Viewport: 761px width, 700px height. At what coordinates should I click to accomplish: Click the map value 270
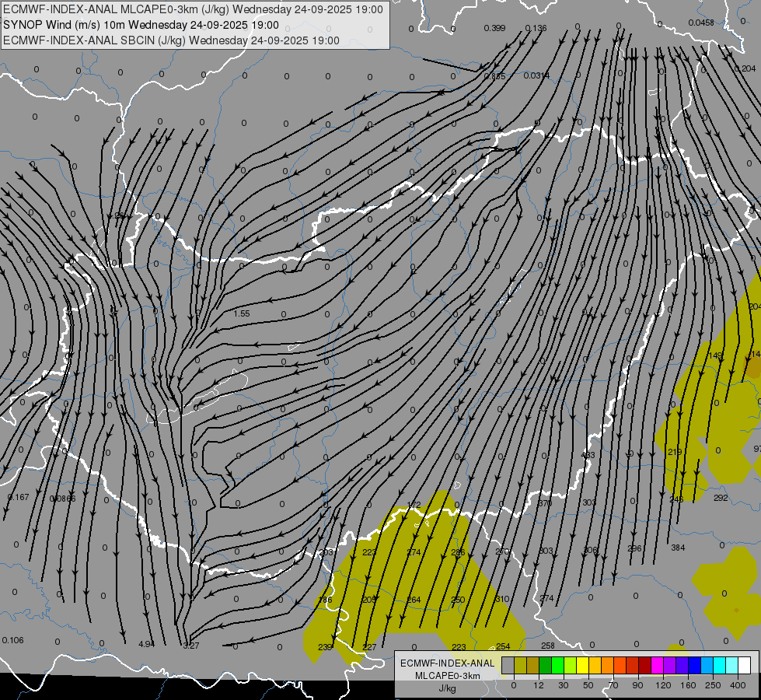tap(502, 551)
